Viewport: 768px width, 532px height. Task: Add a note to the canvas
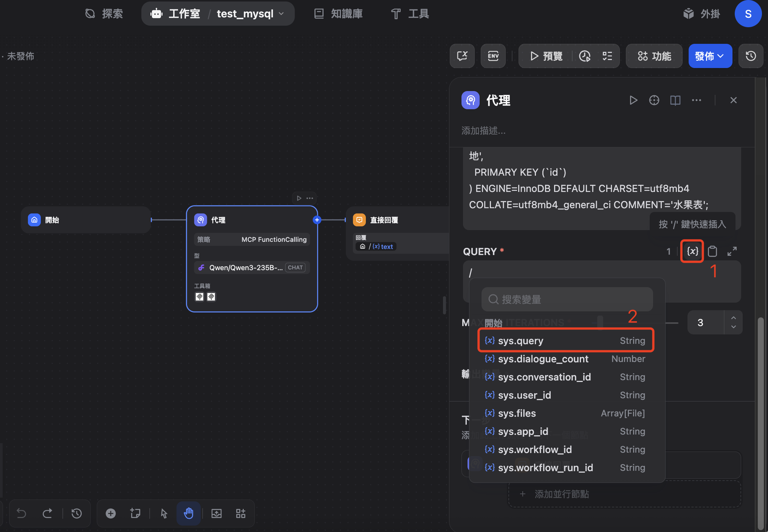[135, 513]
